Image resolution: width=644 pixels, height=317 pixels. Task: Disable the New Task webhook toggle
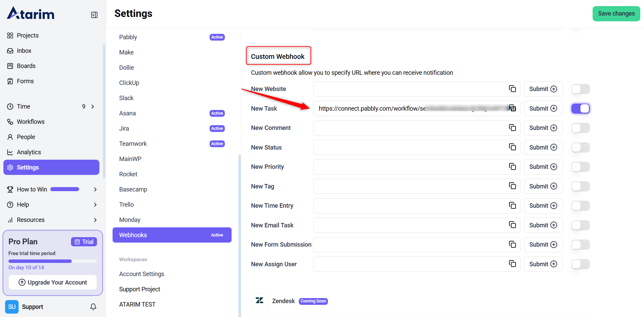click(580, 109)
